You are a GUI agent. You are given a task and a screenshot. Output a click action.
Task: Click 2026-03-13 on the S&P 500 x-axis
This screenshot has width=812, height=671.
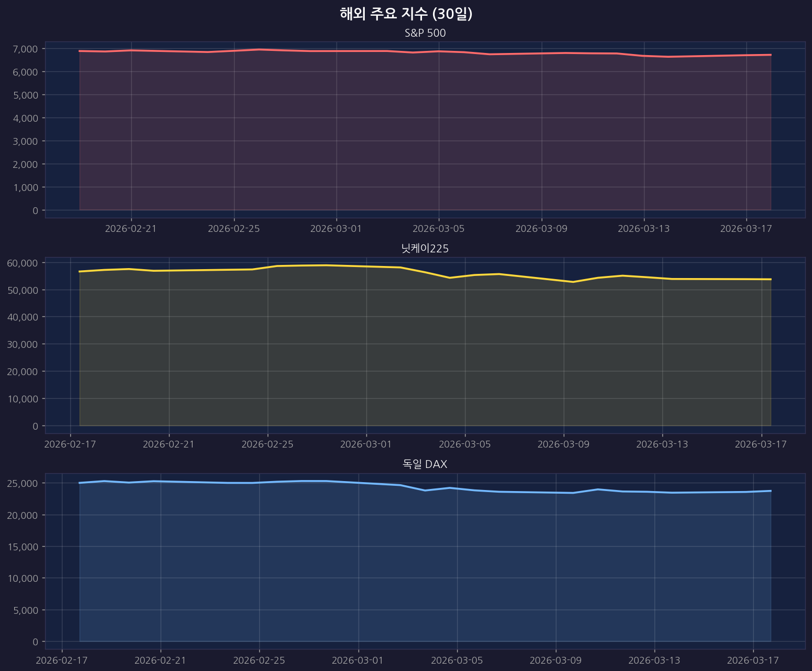point(644,229)
